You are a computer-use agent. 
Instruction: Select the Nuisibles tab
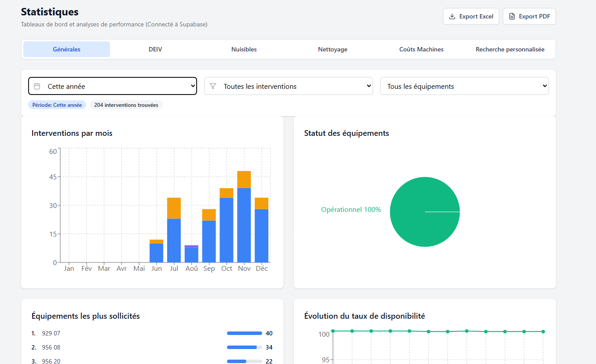click(244, 49)
